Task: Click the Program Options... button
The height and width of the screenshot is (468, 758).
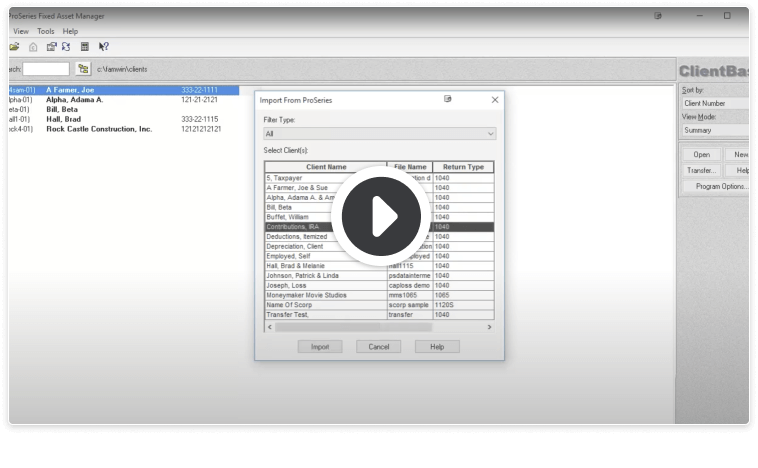Action: pos(716,187)
